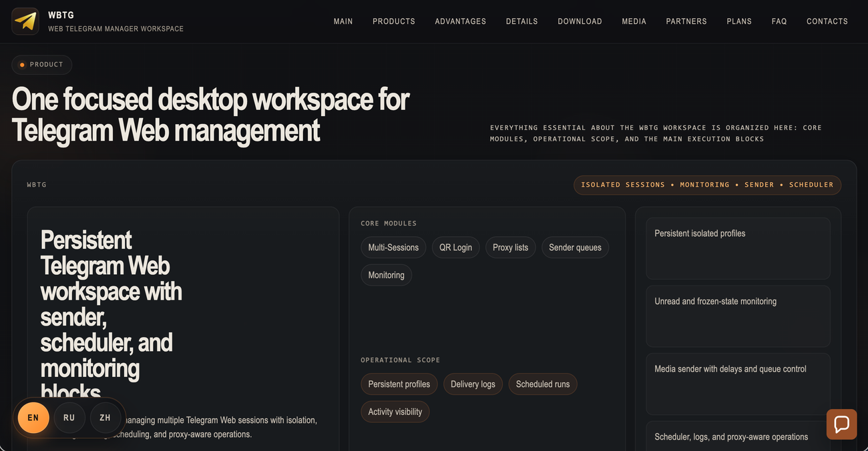Click the Operational Scope label
This screenshot has height=451, width=868.
[401, 360]
